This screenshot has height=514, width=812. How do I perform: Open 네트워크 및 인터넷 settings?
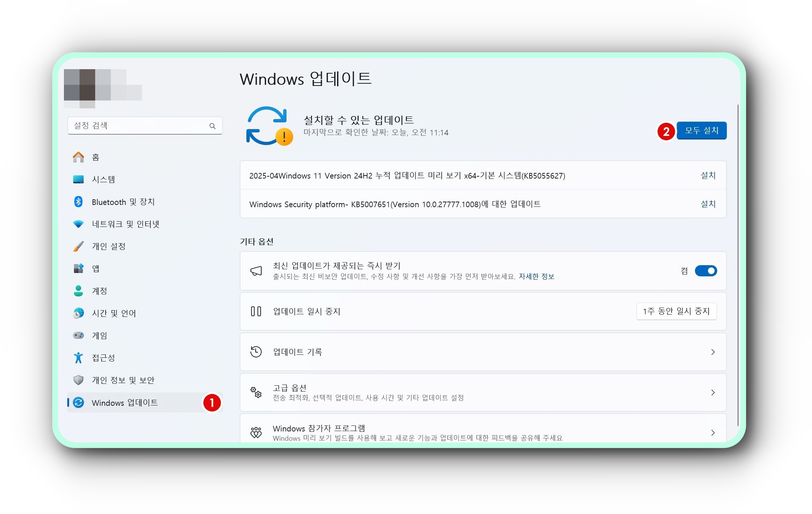coord(145,224)
